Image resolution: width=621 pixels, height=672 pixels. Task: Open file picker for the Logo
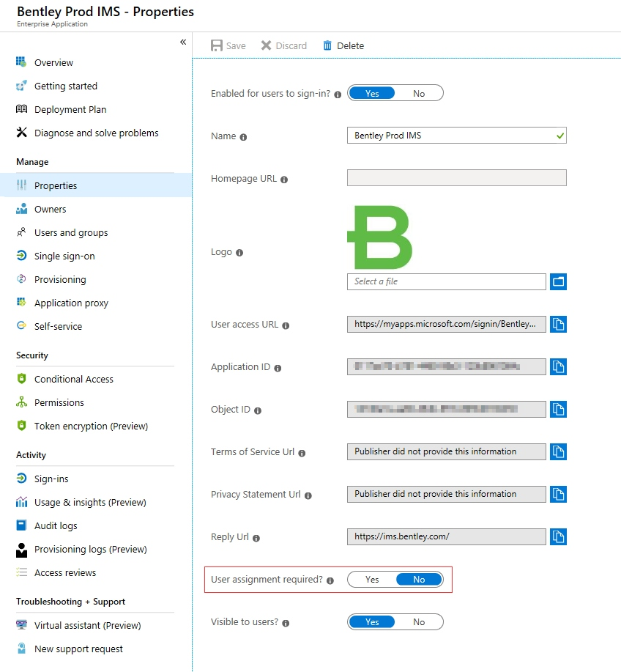tap(558, 281)
